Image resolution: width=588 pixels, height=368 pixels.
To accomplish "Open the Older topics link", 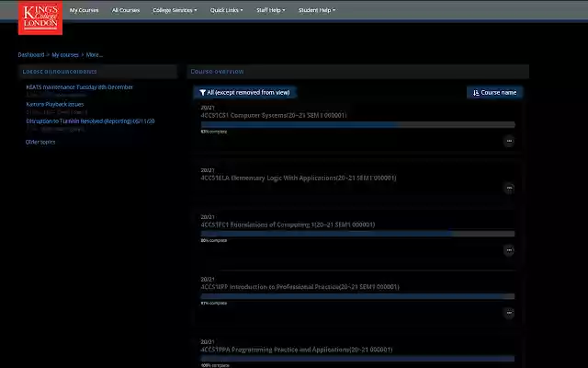I will click(40, 142).
